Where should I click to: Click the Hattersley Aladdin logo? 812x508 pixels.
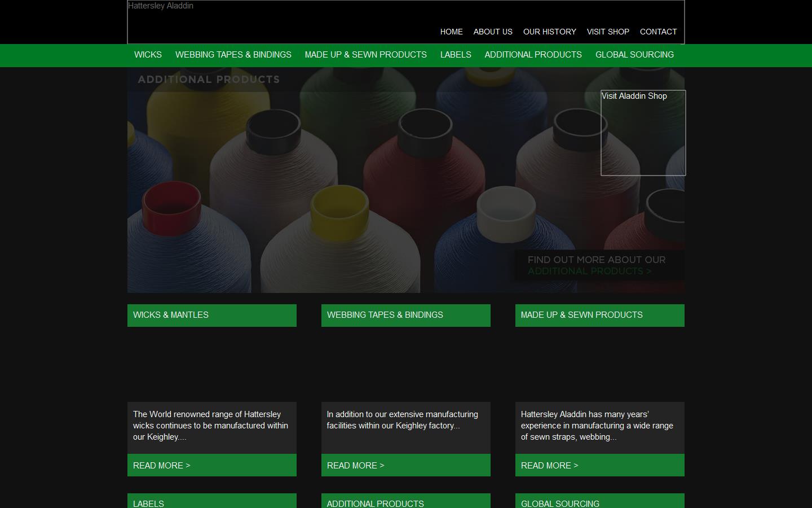[x=161, y=6]
